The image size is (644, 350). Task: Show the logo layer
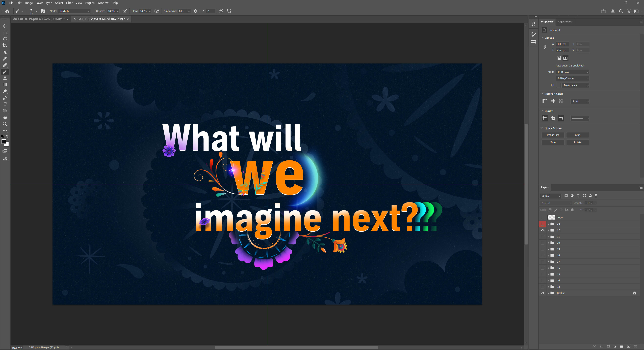[543, 217]
